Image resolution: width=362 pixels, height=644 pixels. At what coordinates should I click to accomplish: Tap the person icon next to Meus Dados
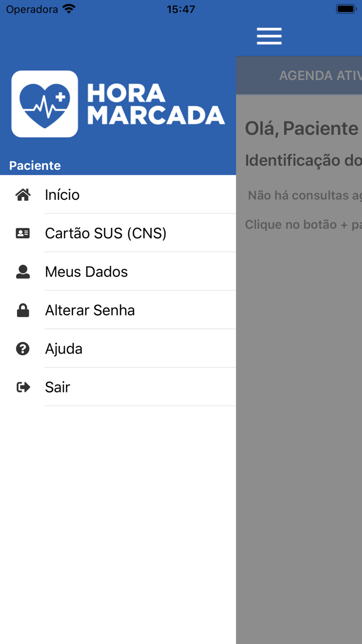pos(23,271)
